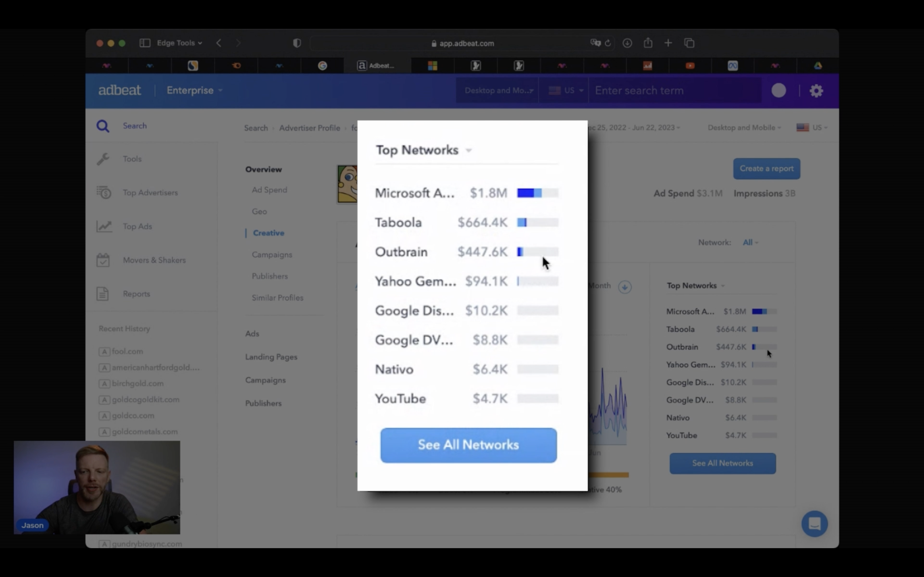Click the download arrow icon near Month
Image resolution: width=924 pixels, height=577 pixels.
point(625,287)
